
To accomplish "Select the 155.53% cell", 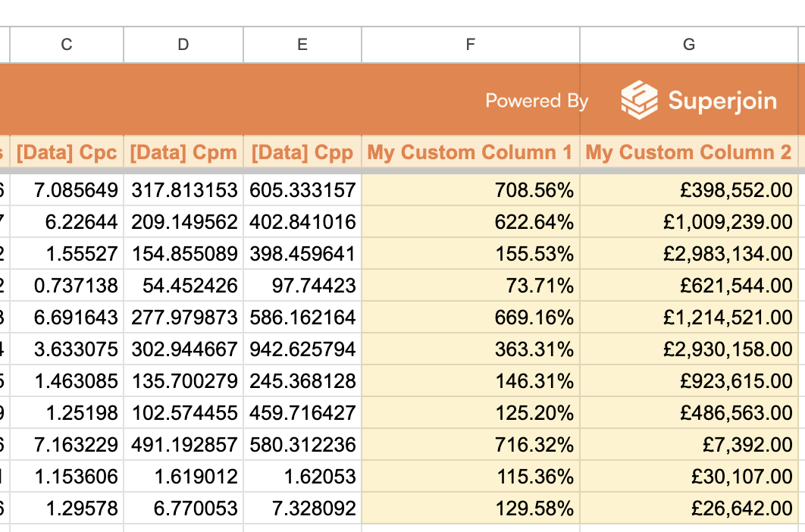I will point(471,254).
